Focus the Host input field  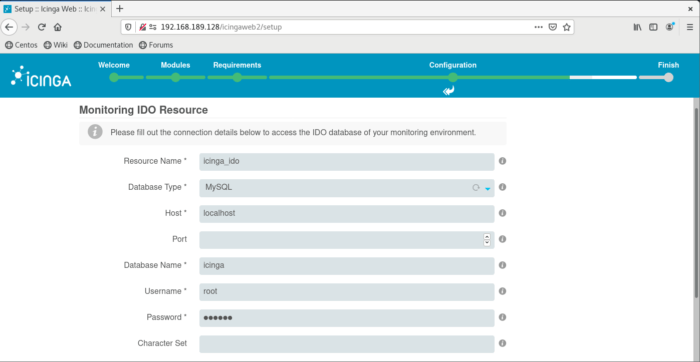[x=346, y=214]
